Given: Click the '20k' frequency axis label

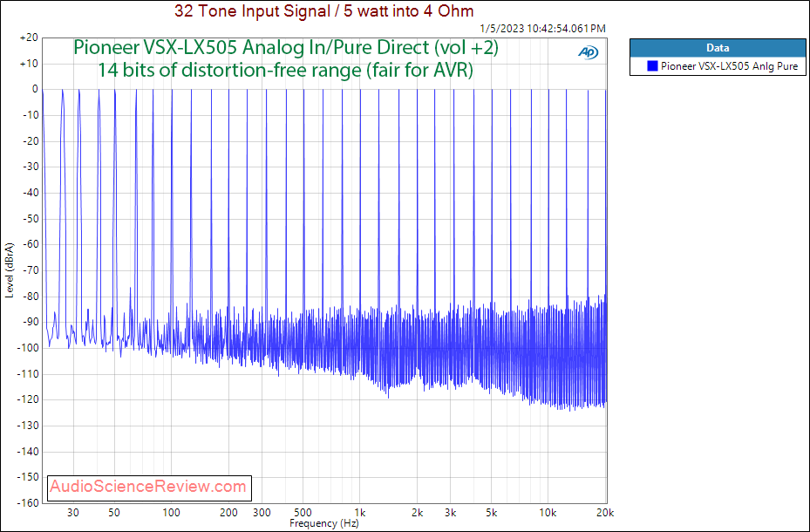Looking at the screenshot, I should 605,513.
